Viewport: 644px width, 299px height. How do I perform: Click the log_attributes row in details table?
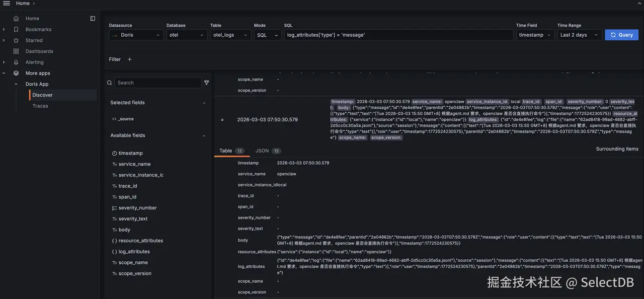[x=429, y=266]
